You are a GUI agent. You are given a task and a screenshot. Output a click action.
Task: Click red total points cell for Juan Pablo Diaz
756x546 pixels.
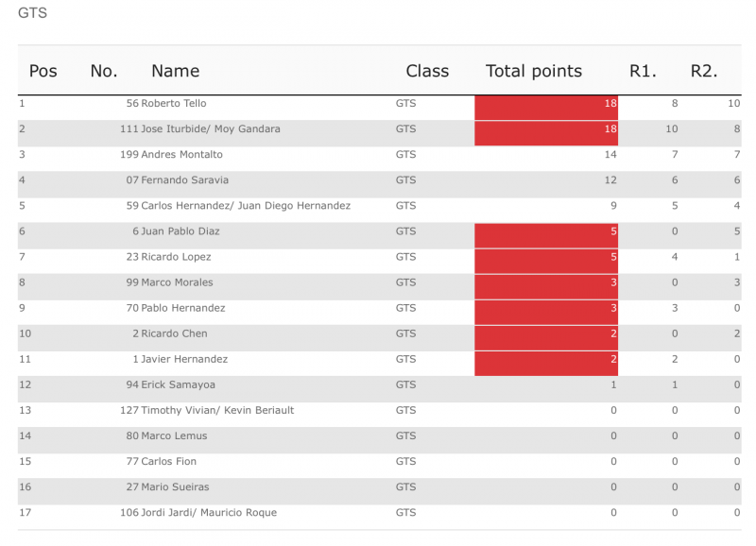coord(546,231)
